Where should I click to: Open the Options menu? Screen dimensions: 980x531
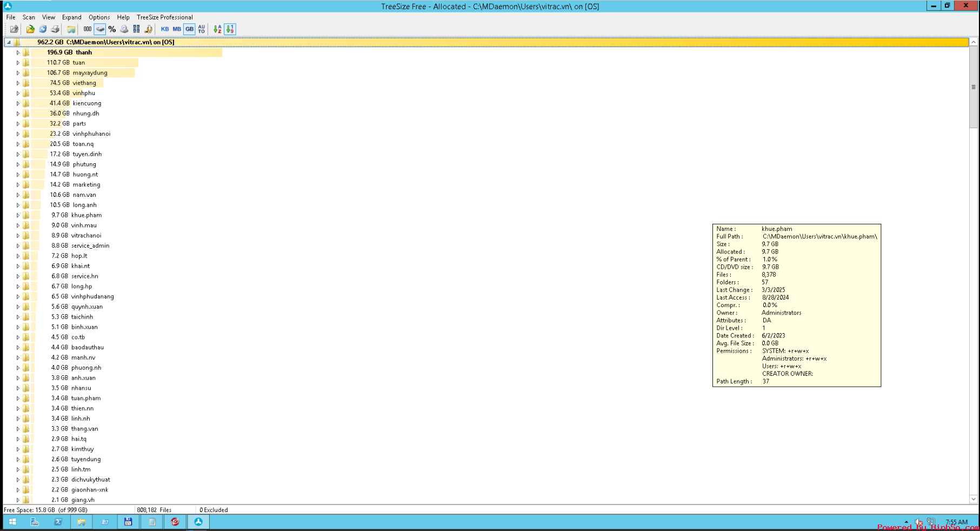99,17
